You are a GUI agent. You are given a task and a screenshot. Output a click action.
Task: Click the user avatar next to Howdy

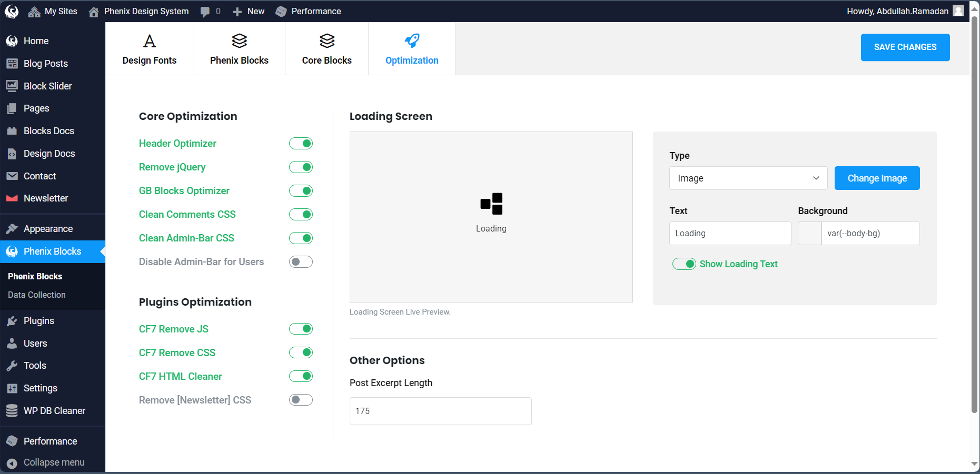point(958,11)
